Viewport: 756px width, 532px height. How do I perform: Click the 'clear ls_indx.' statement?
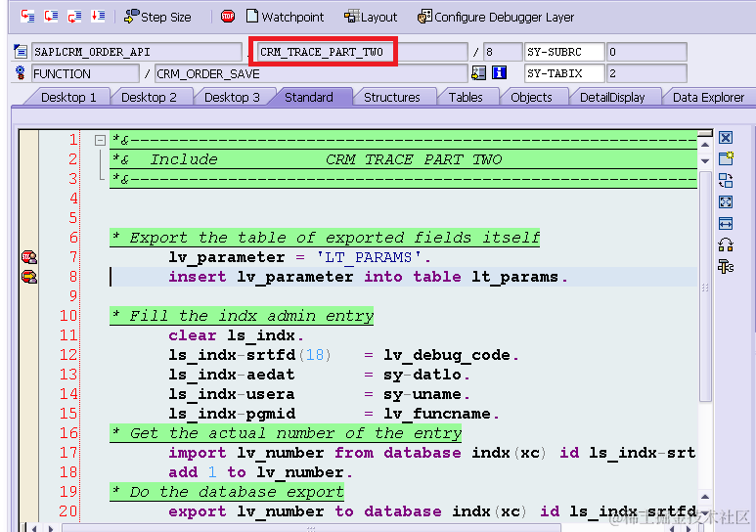(x=236, y=335)
